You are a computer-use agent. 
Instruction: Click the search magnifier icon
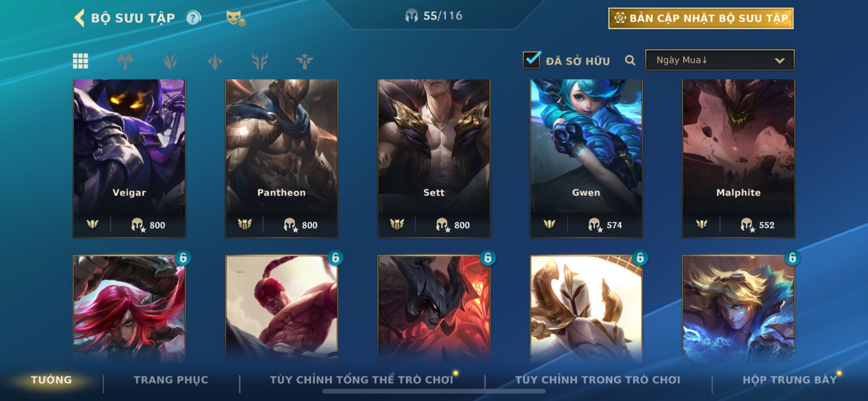click(x=630, y=60)
